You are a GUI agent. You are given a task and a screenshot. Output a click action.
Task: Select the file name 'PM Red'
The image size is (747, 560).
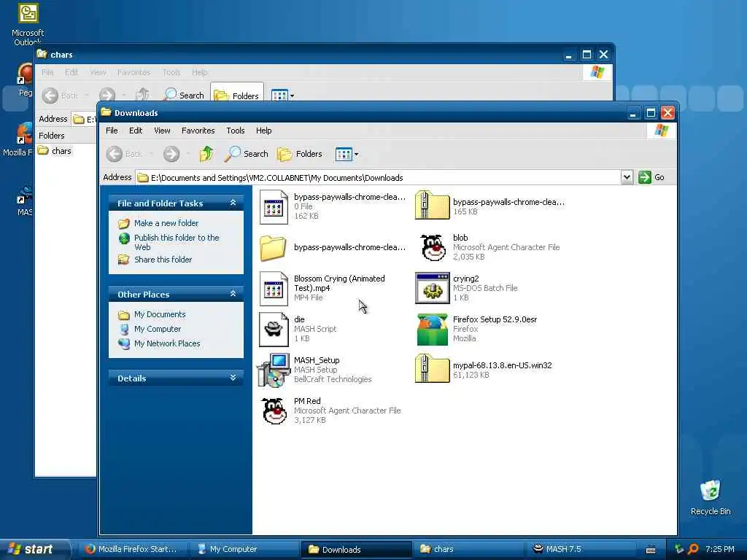pyautogui.click(x=307, y=401)
